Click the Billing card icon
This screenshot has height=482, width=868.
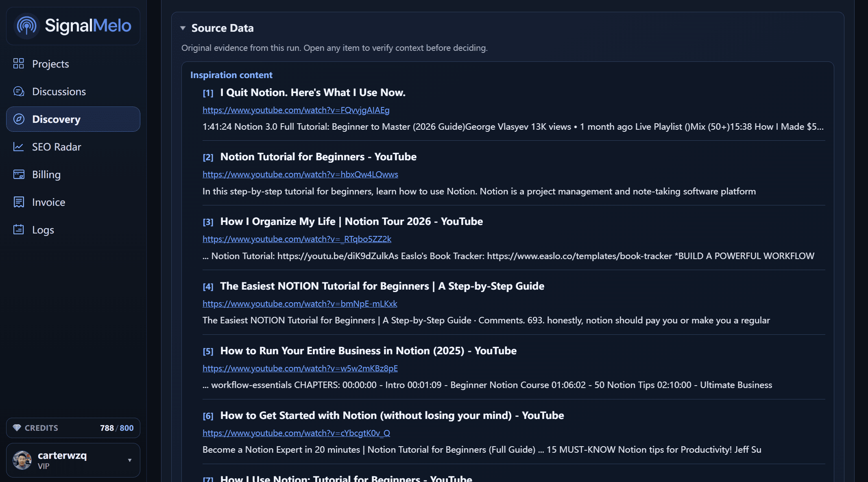click(x=19, y=174)
